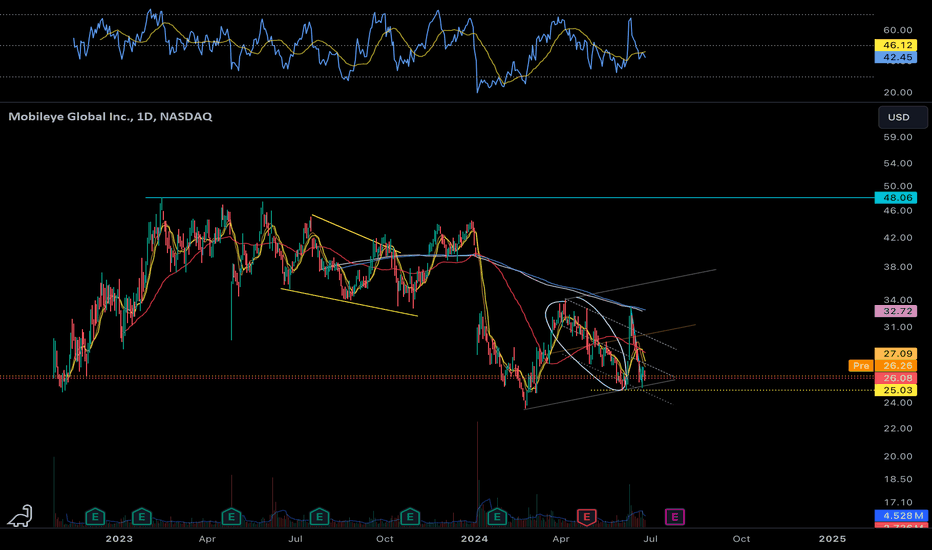
Task: Click the 2023 label on time axis
Action: (x=119, y=539)
